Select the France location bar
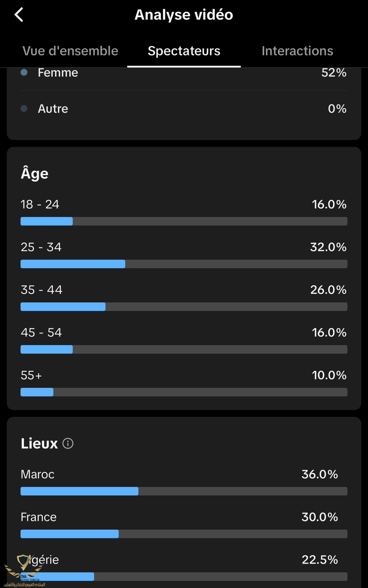The width and height of the screenshot is (368, 588). (x=184, y=534)
